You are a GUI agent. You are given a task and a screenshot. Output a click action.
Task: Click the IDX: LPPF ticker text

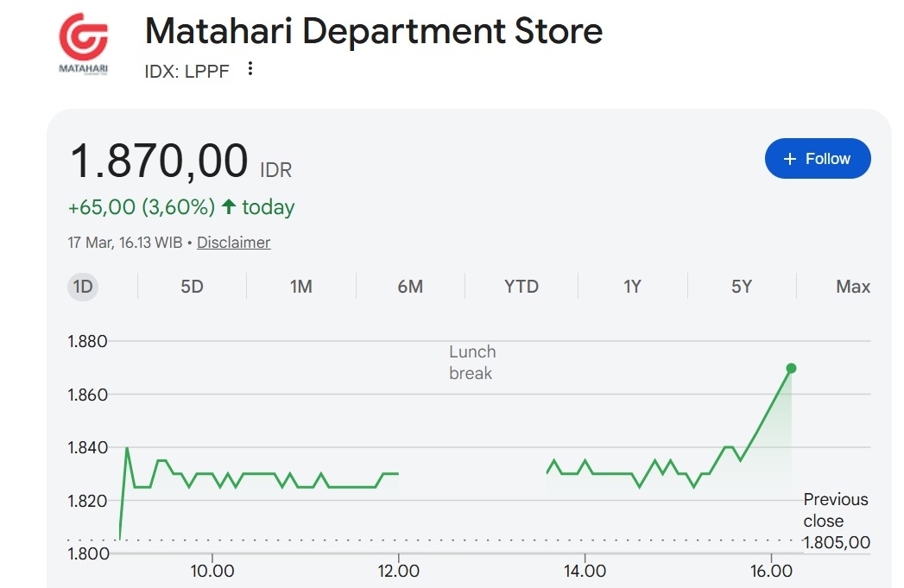(x=187, y=71)
